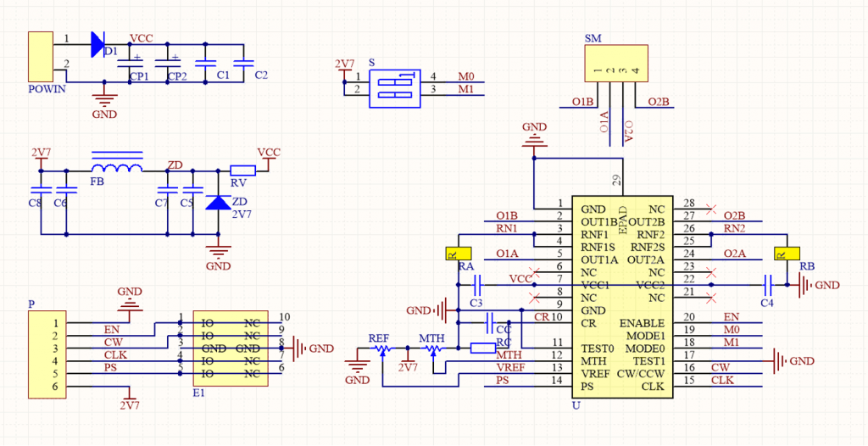Screen dimensions: 868x446
Task: Select the REF potentiometer symbol
Action: (x=382, y=348)
